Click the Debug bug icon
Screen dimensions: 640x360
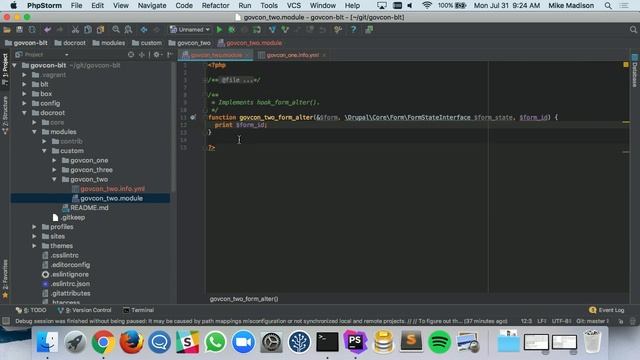click(231, 30)
